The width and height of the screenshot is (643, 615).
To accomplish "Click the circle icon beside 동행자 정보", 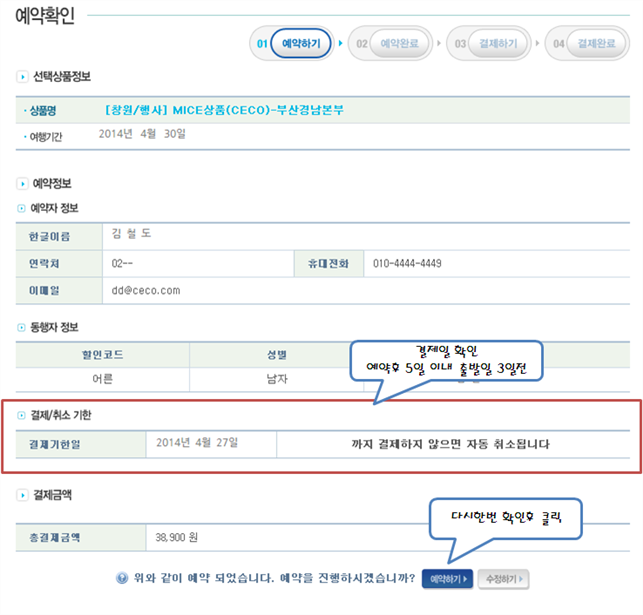I will (23, 327).
